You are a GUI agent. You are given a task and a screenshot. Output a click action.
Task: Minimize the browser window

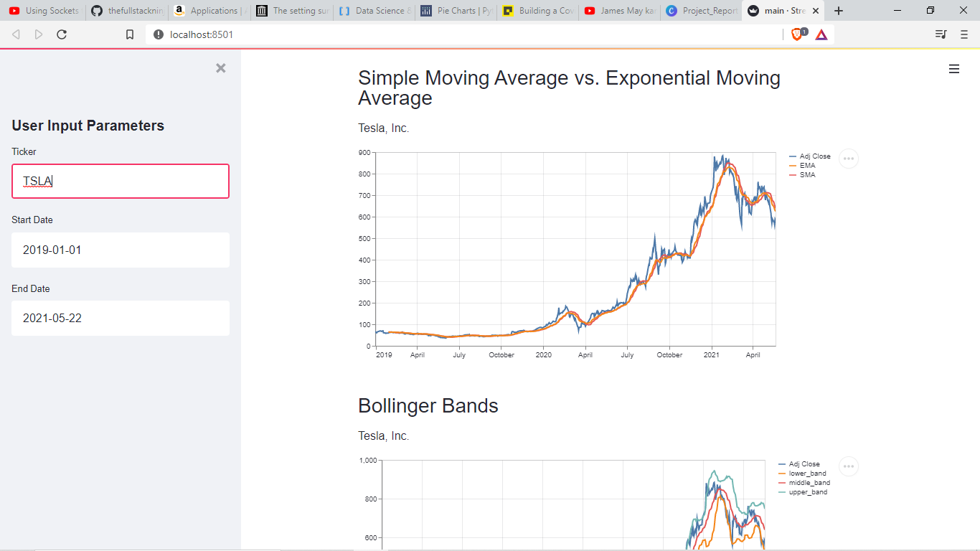(x=897, y=10)
